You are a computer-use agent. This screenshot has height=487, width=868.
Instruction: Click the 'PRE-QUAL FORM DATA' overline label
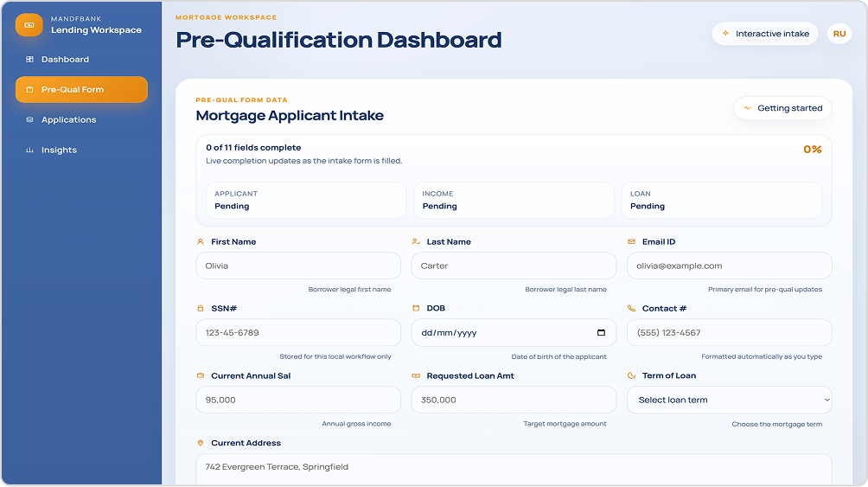[241, 99]
